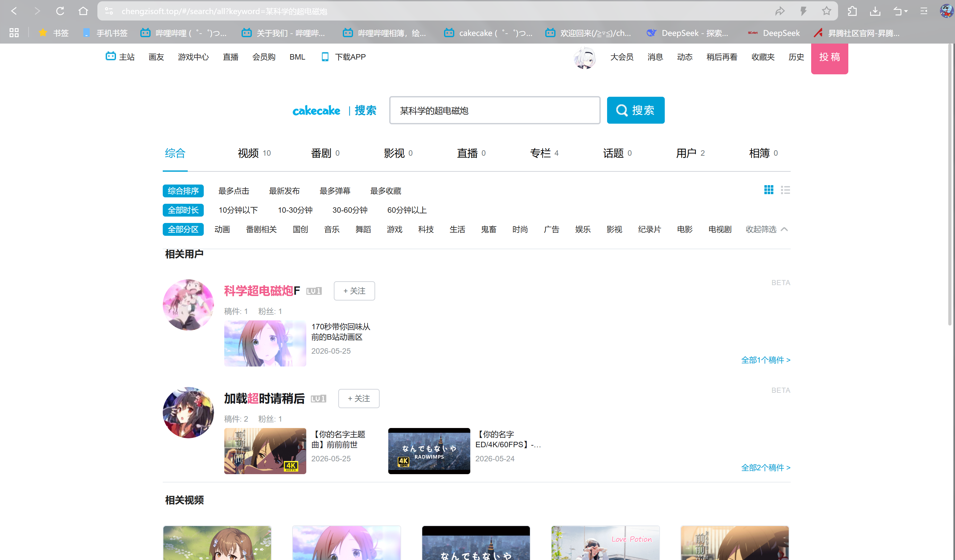Open 全部2个稿件 link
This screenshot has width=955, height=560.
pyautogui.click(x=766, y=468)
